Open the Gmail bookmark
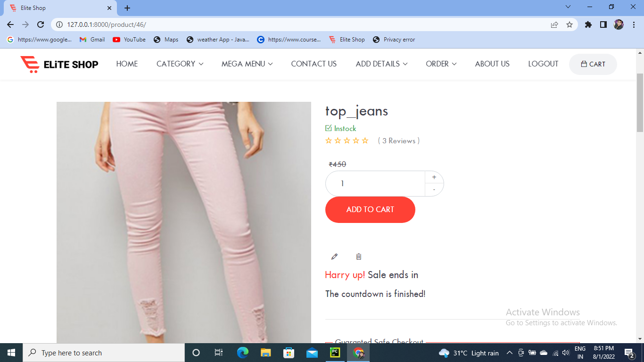 92,40
